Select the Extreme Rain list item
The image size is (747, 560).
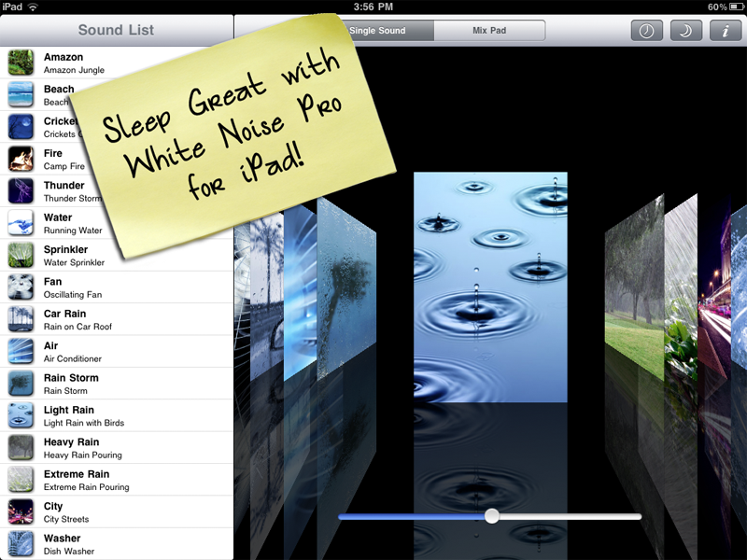click(x=117, y=480)
